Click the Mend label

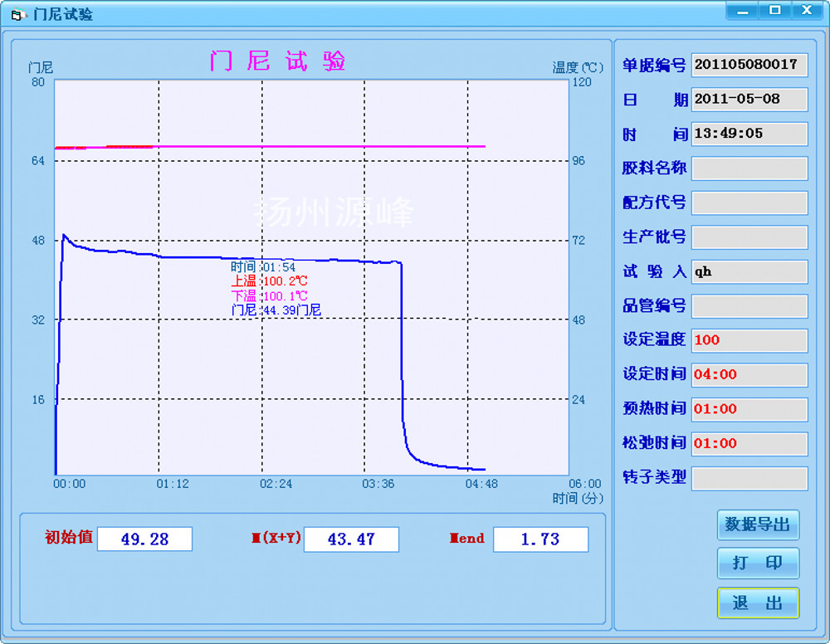coord(466,538)
